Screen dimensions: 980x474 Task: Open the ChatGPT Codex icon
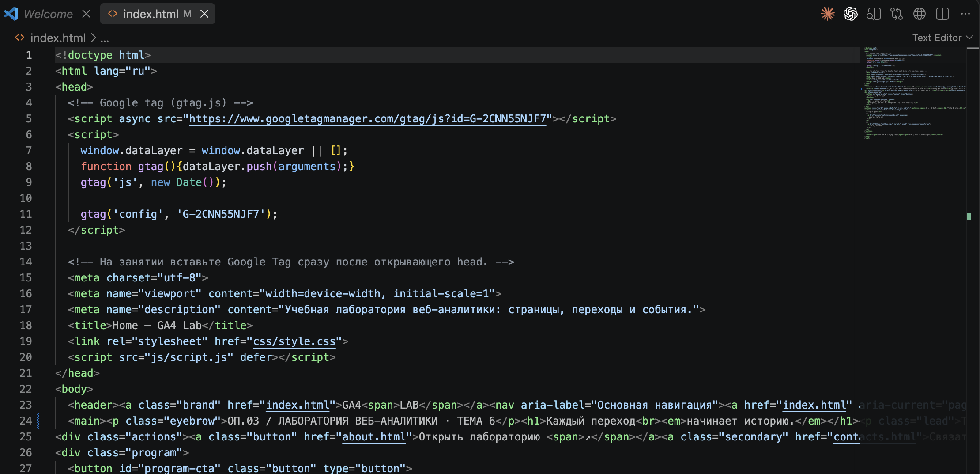851,14
